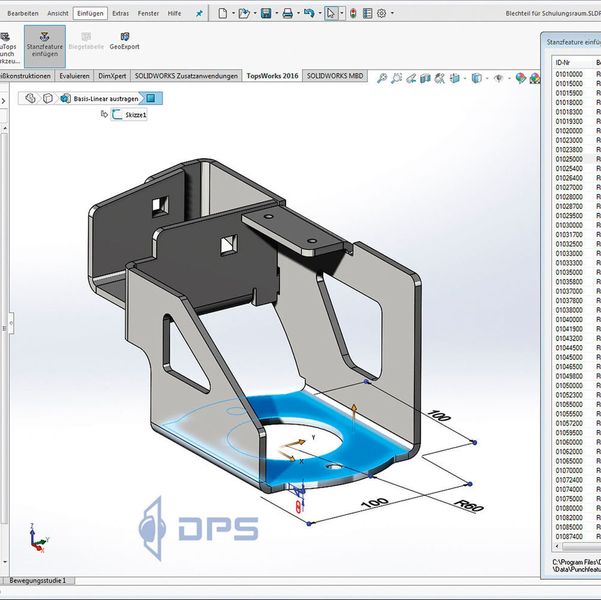
Task: Expand view orientation dropdown arrow
Action: tap(465, 79)
